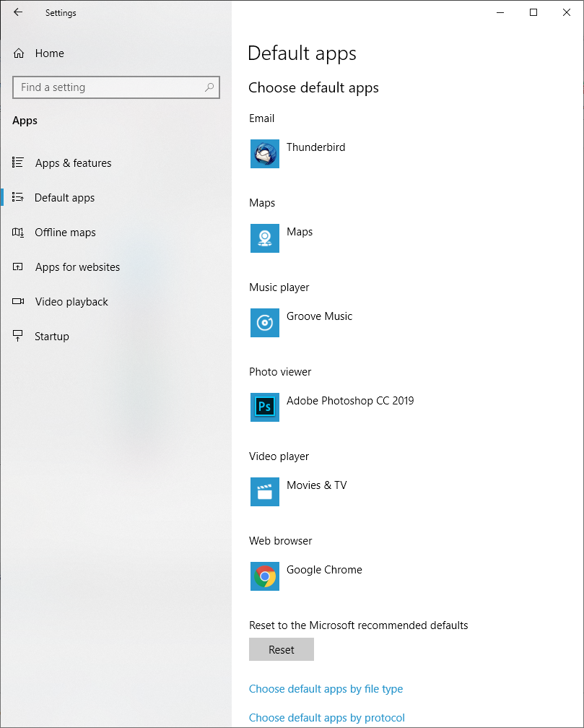Click the Thunderbird email app icon
Screen dimensions: 584x728
265,154
